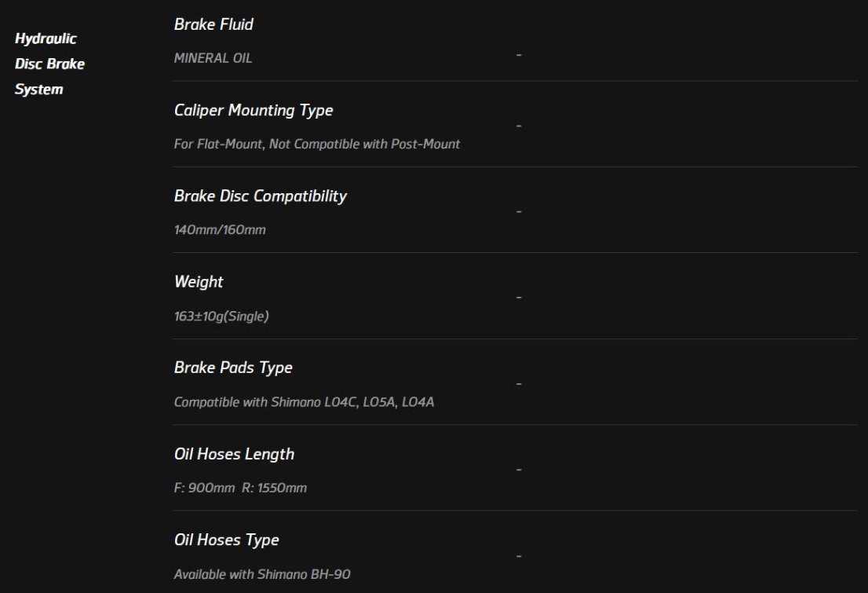Screen dimensions: 868x593
Task: Select the Brake Disc Compatibility label
Action: point(261,196)
